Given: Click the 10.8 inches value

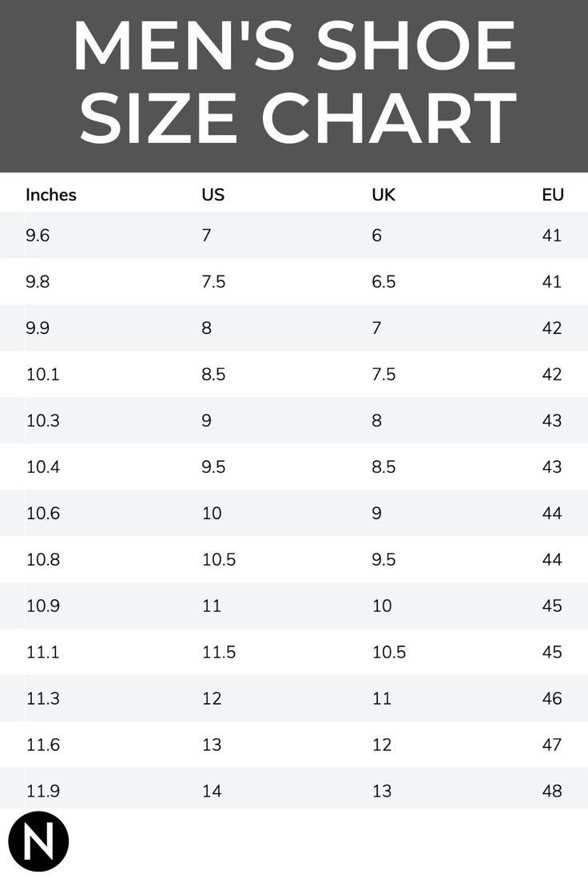Looking at the screenshot, I should pyautogui.click(x=43, y=560).
